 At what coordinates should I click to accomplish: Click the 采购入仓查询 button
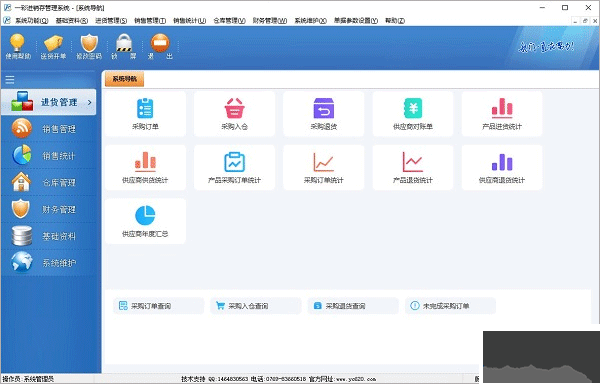pyautogui.click(x=256, y=306)
